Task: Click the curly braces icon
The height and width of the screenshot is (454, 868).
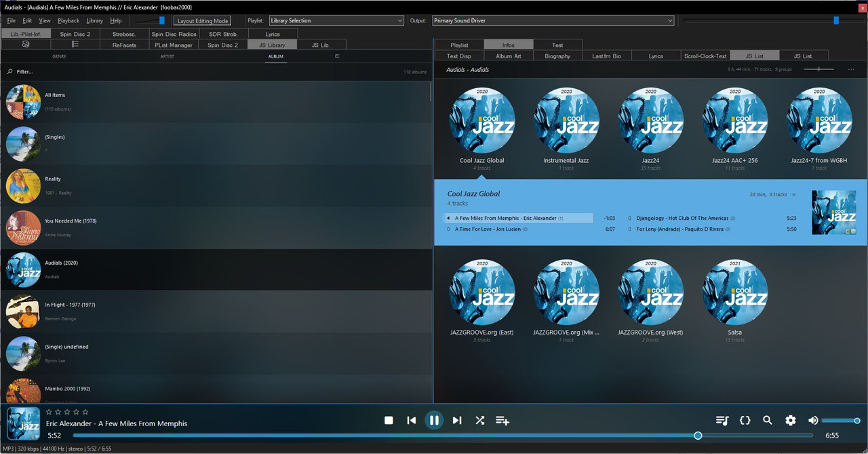Action: pos(745,420)
